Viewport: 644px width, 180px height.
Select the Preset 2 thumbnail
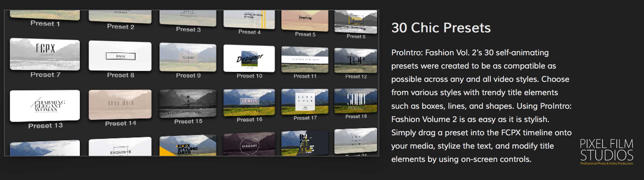[x=120, y=17]
